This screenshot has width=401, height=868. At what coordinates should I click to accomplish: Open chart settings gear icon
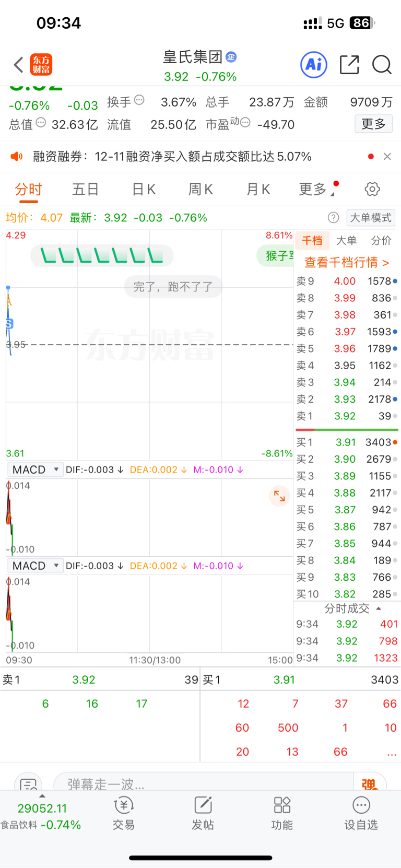(372, 189)
